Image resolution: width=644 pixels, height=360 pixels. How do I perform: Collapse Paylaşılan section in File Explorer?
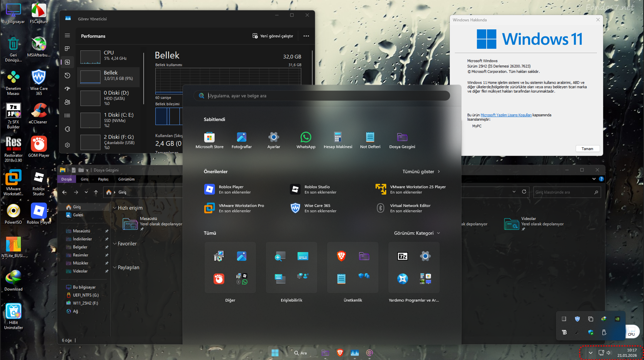pos(115,267)
